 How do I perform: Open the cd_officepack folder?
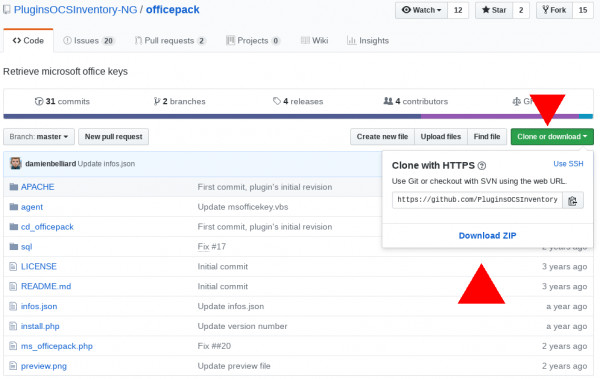coord(47,227)
